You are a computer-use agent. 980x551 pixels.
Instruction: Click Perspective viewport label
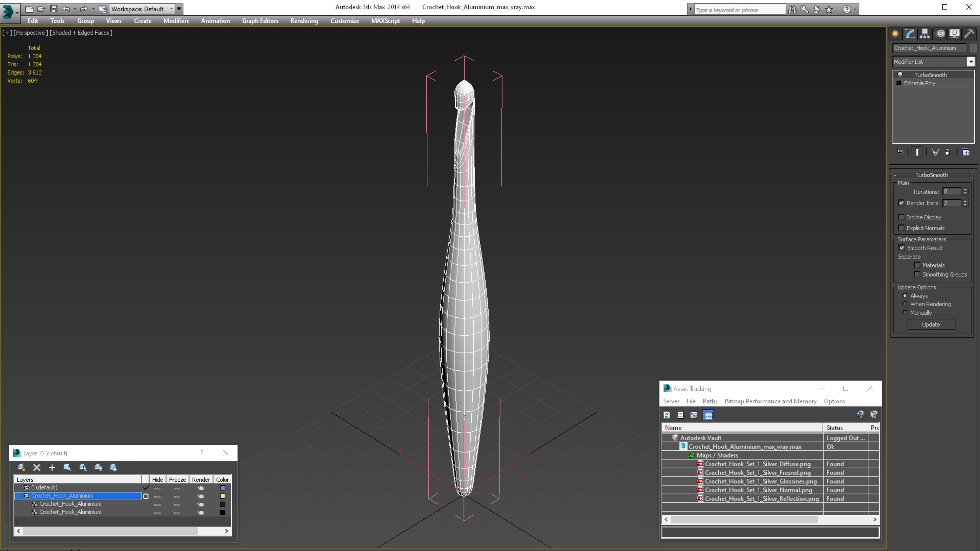point(31,33)
